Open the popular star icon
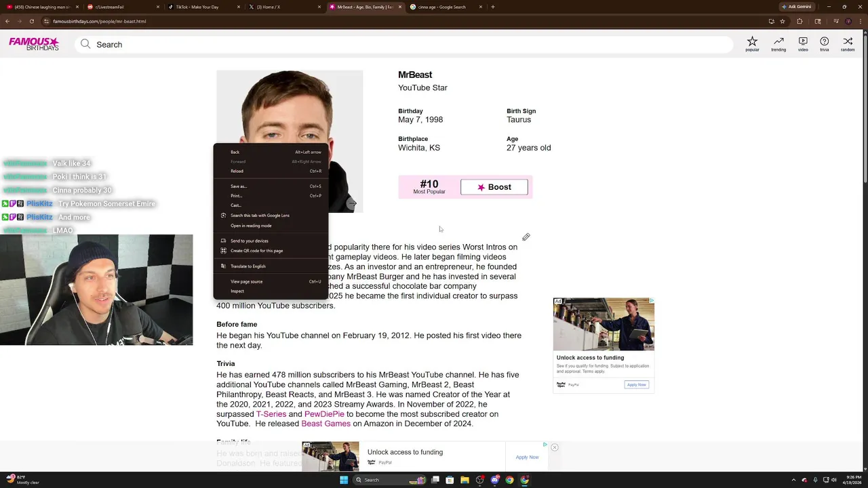This screenshot has width=868, height=488. coord(752,44)
